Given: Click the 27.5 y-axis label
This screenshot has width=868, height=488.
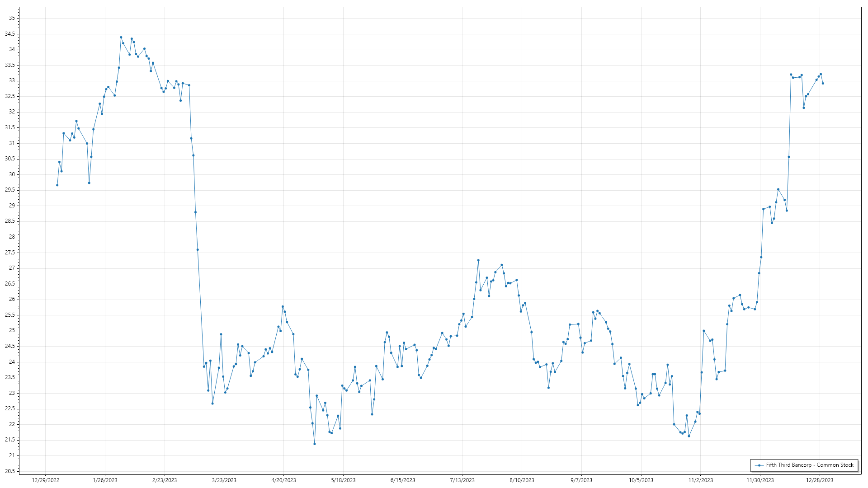Looking at the screenshot, I should coord(10,253).
